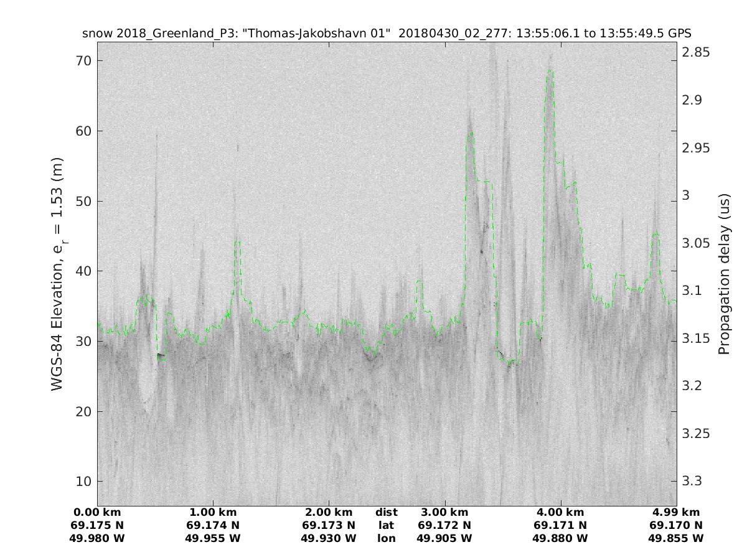
Task: Select the '2.00 km' distance label
Action: [329, 512]
